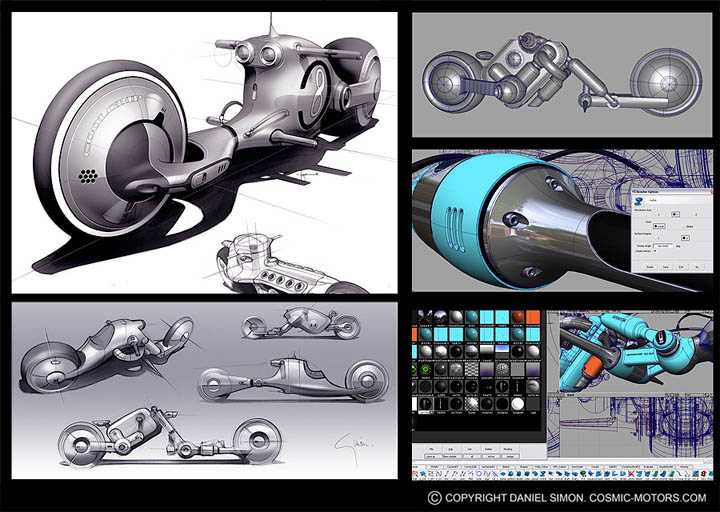Select the orange sphere shader swatch

click(518, 317)
